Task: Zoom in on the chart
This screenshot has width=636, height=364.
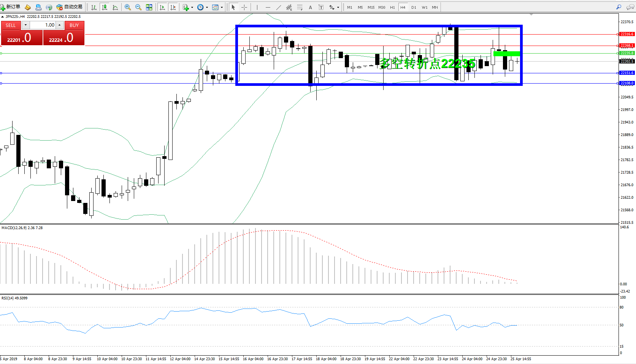Action: point(128,7)
